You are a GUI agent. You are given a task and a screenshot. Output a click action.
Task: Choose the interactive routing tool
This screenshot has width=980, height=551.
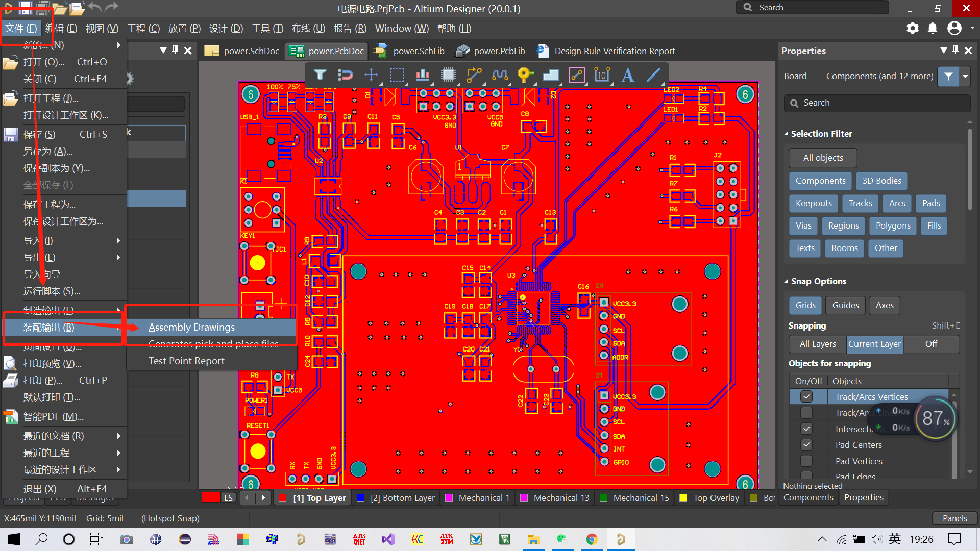coord(474,75)
